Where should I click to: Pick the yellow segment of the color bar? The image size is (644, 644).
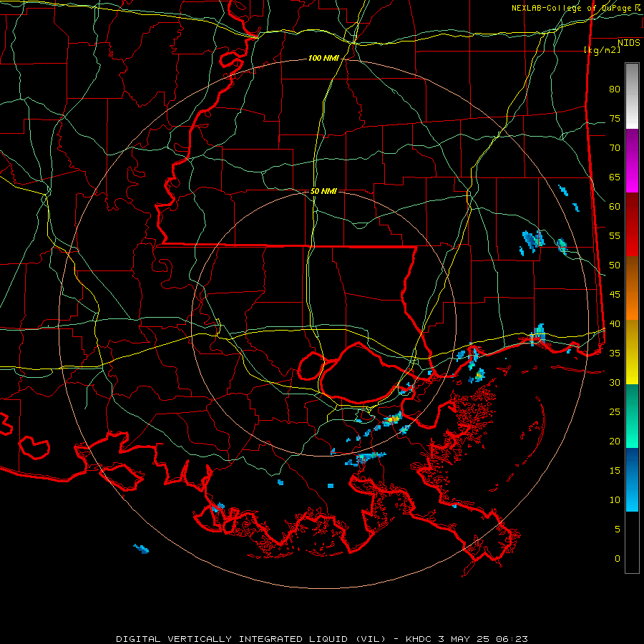(632, 352)
